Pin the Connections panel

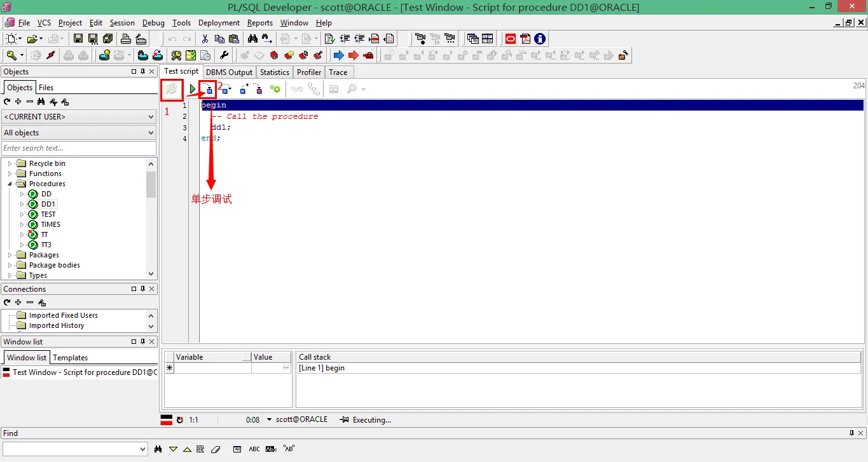pos(143,289)
